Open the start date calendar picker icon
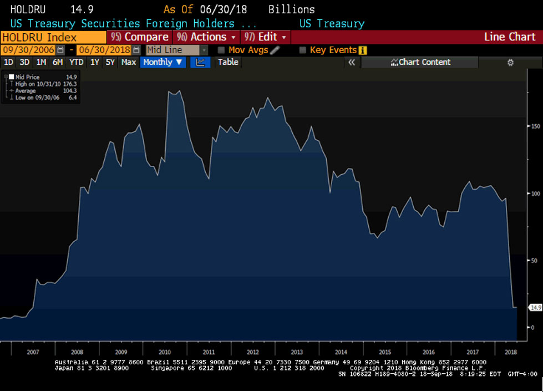The image size is (543, 392). [x=60, y=50]
